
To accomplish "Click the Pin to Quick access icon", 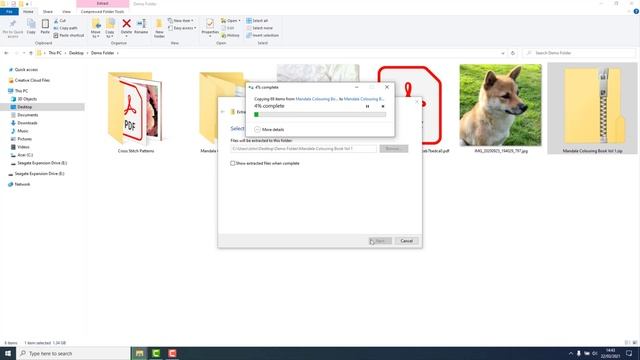I will (x=13, y=24).
